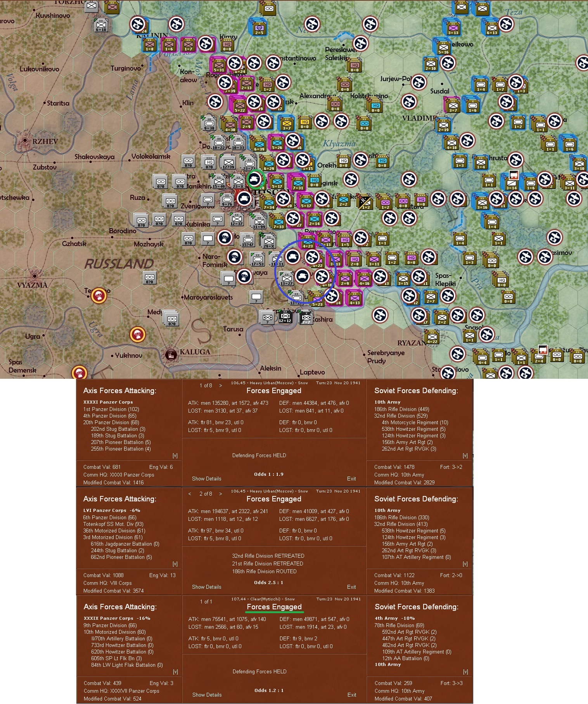Click '21st Rifle Division RETREATED' result line
The image size is (588, 704).
(x=268, y=564)
